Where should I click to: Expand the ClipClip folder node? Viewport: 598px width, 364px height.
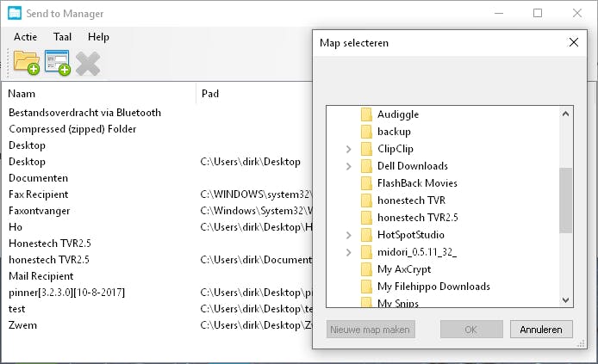348,149
